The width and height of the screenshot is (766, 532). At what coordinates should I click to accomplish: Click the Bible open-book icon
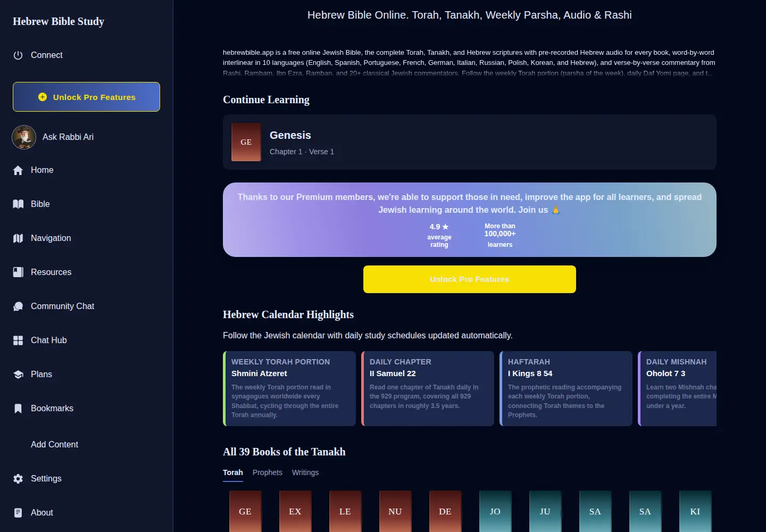pos(18,204)
